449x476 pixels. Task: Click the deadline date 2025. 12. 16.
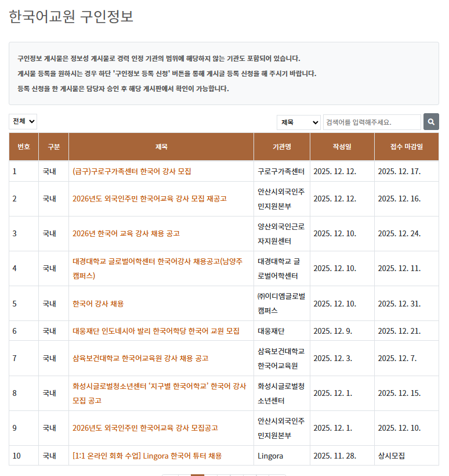(x=399, y=199)
